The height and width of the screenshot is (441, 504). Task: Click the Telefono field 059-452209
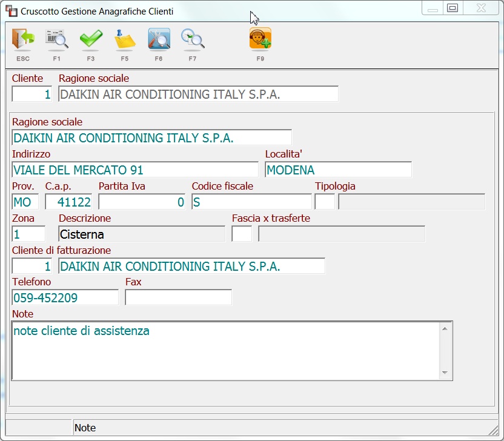[x=65, y=297]
